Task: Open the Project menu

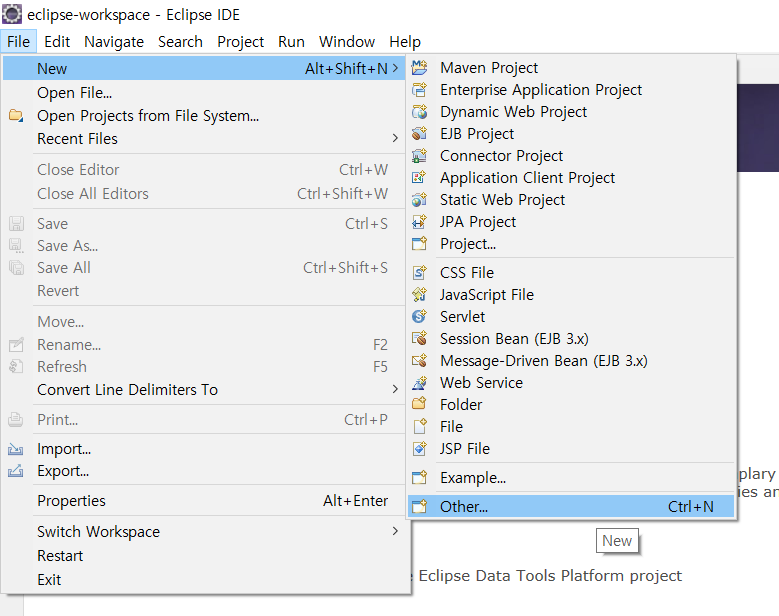Action: pos(240,42)
